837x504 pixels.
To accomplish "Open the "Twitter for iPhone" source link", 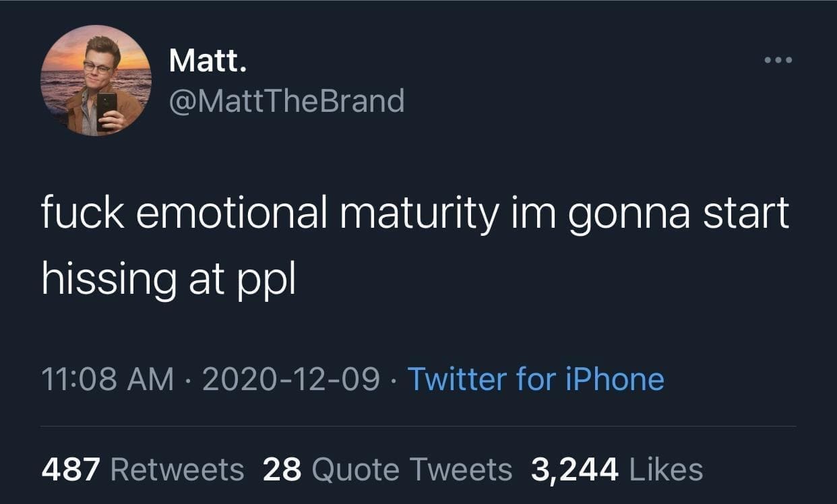I will [x=536, y=379].
